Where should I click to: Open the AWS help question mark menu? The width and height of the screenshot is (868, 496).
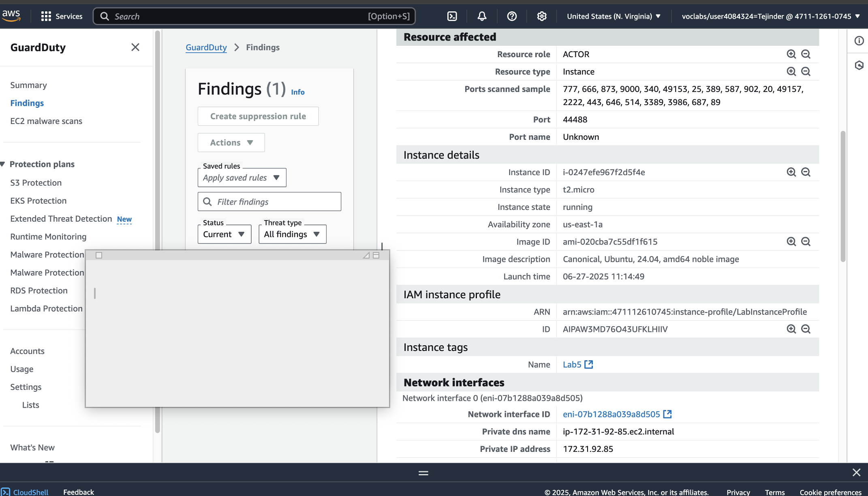[512, 16]
